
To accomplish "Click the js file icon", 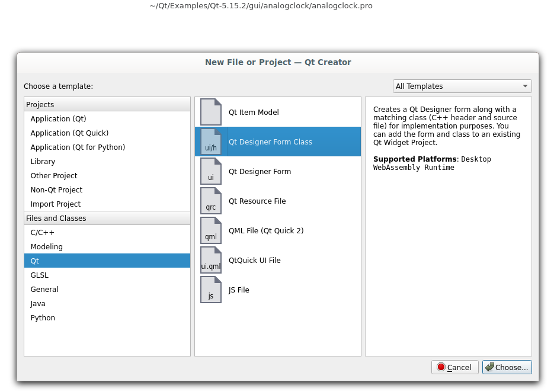I will pos(211,290).
